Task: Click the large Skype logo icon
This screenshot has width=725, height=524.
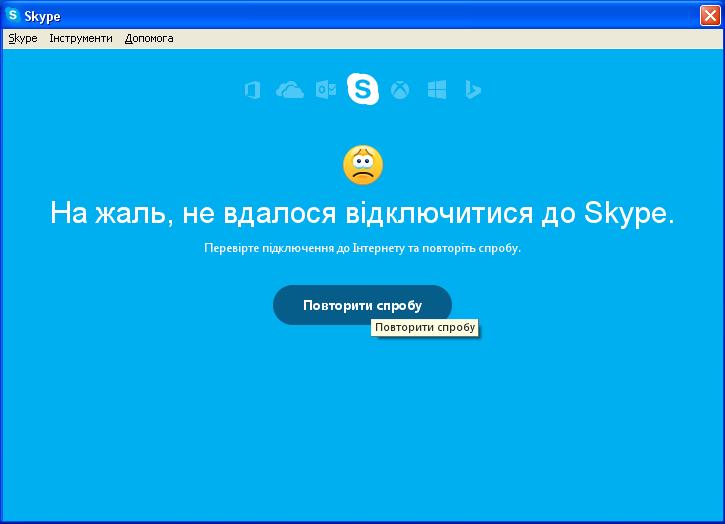Action: click(363, 89)
